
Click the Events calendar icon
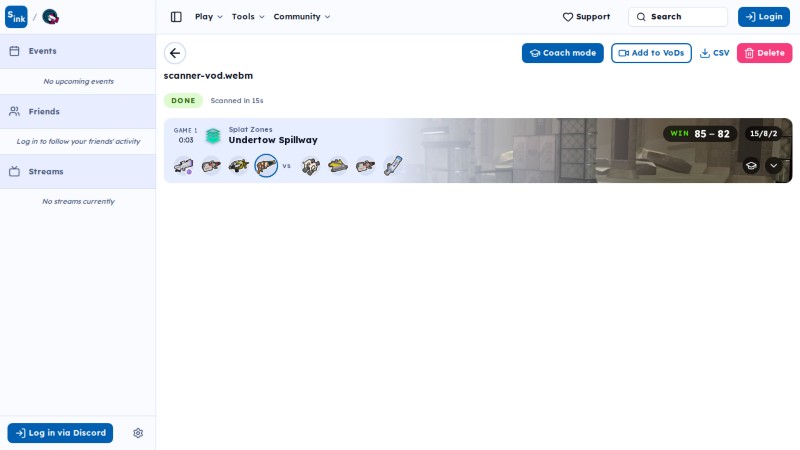pos(14,51)
